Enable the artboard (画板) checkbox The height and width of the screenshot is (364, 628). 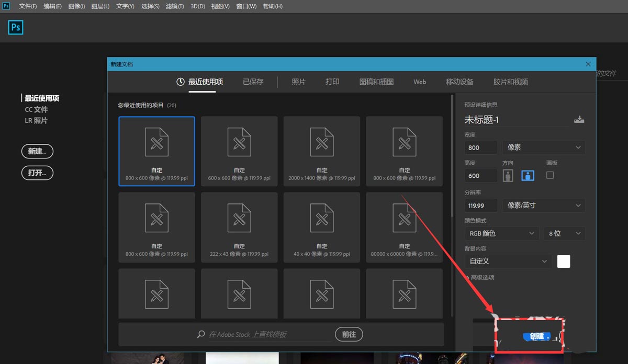tap(549, 175)
